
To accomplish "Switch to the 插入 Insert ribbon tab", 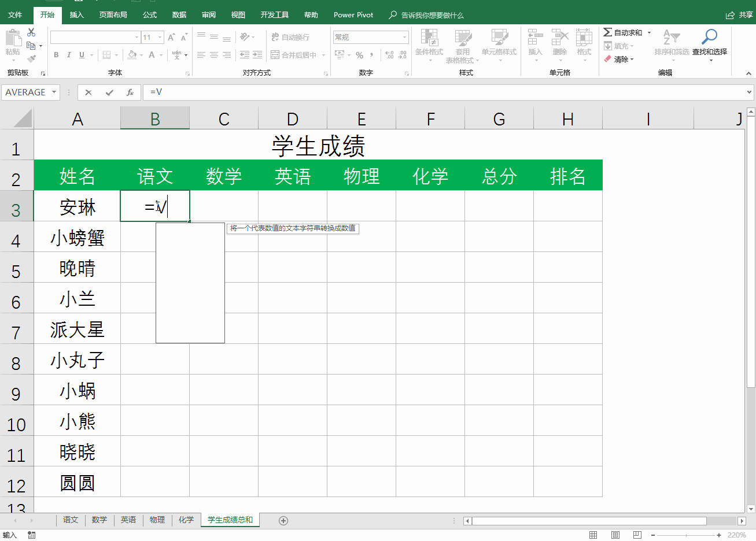I will tap(77, 14).
